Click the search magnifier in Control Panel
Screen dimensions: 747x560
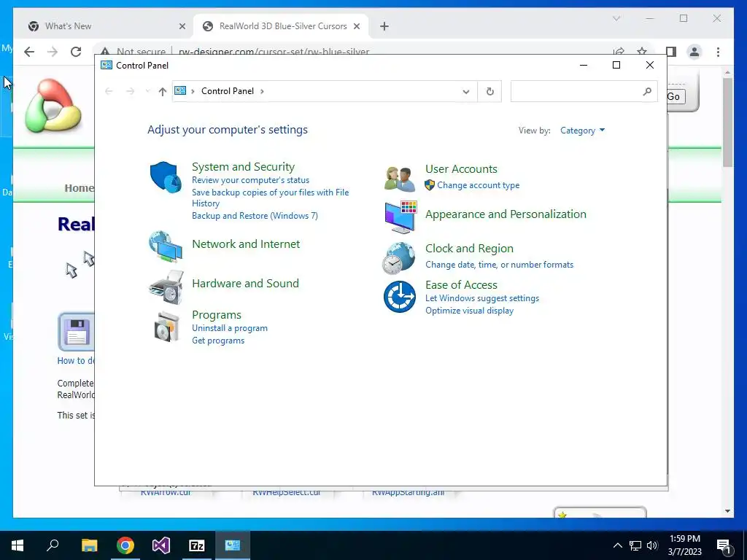(647, 91)
